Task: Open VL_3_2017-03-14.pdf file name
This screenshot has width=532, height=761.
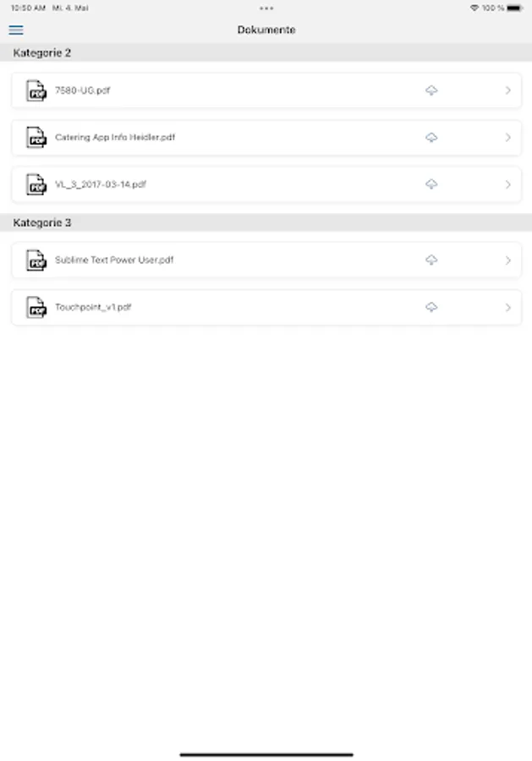Action: tap(101, 184)
